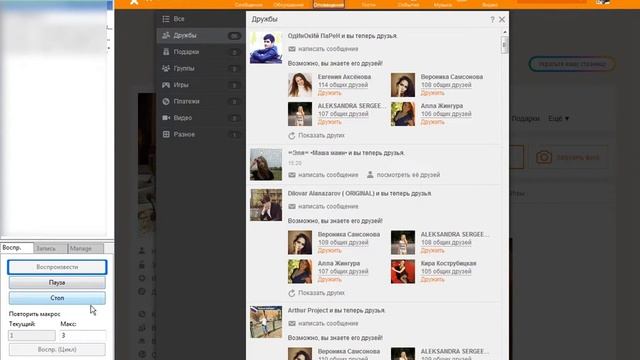
Task: Click envelope icon in Arthur Project notification
Action: coord(292,324)
